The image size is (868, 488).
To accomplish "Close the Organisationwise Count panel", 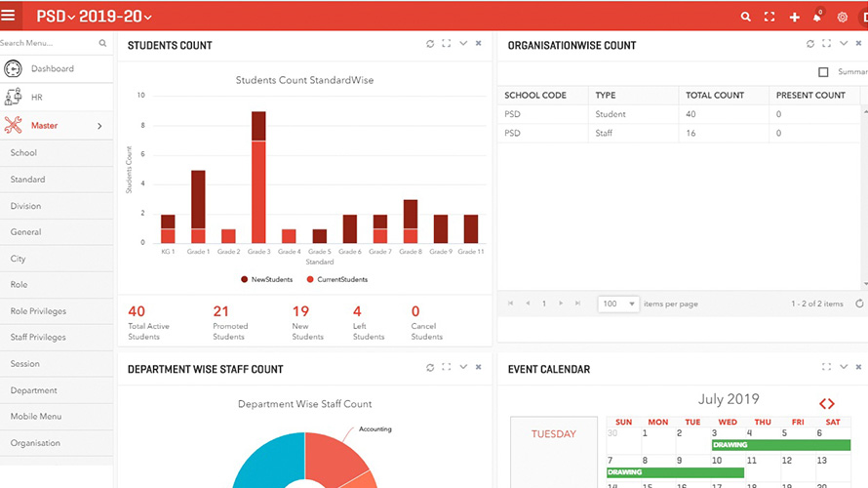I will pos(858,43).
